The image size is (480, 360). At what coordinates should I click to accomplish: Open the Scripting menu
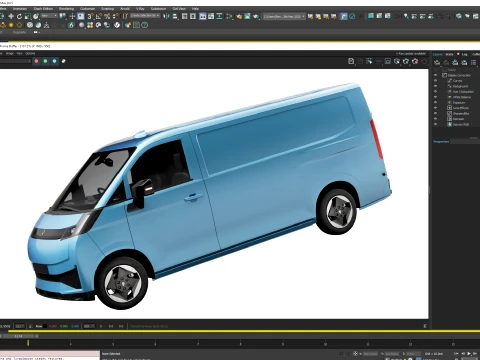[x=107, y=9]
